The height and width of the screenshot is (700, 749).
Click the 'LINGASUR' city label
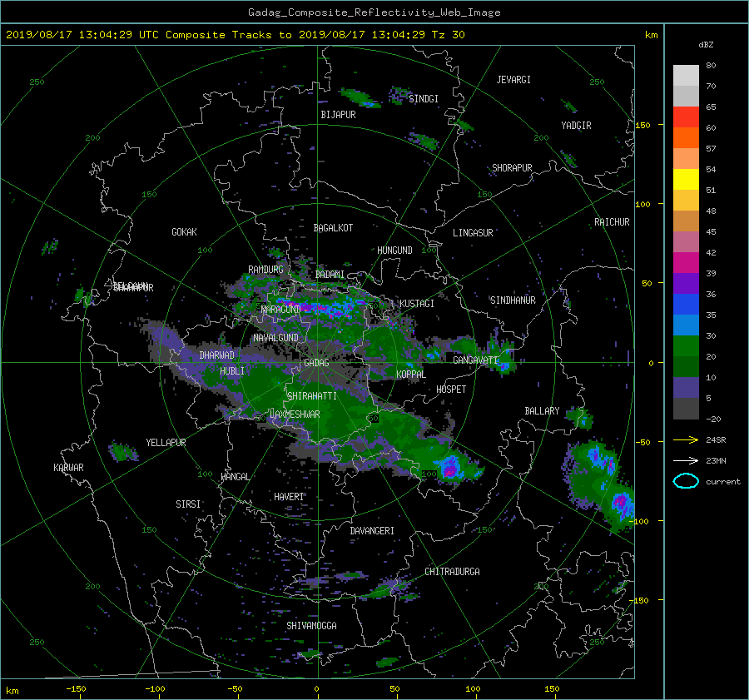[473, 233]
